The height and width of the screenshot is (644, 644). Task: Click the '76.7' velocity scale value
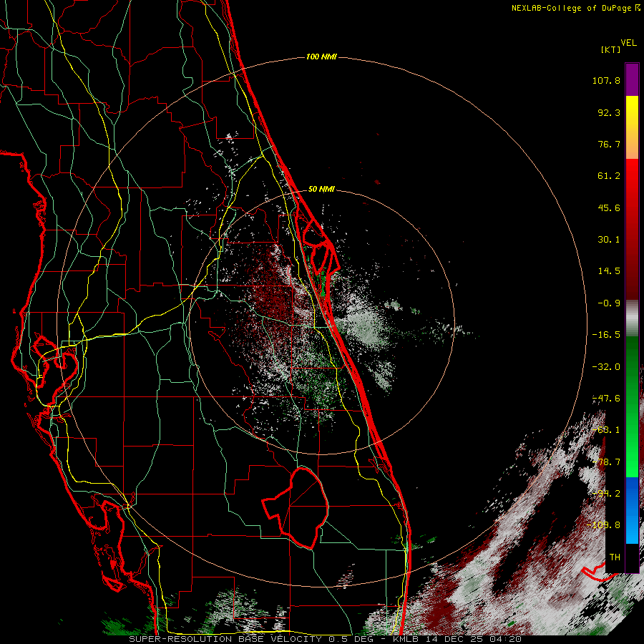(x=609, y=144)
